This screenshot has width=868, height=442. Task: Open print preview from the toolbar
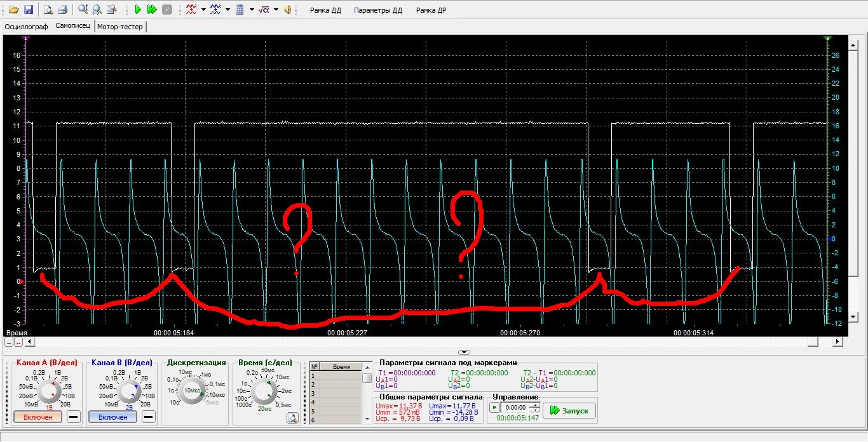pos(48,10)
